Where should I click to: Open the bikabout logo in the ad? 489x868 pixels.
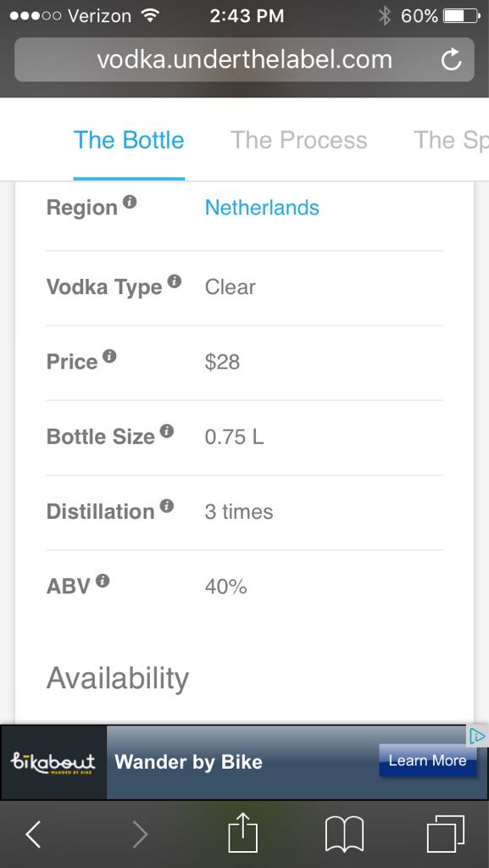(53, 761)
